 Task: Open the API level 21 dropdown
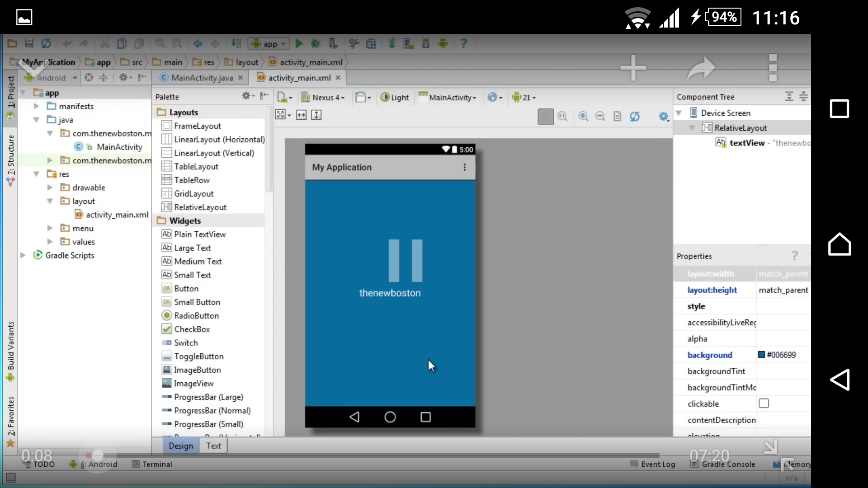[x=524, y=97]
